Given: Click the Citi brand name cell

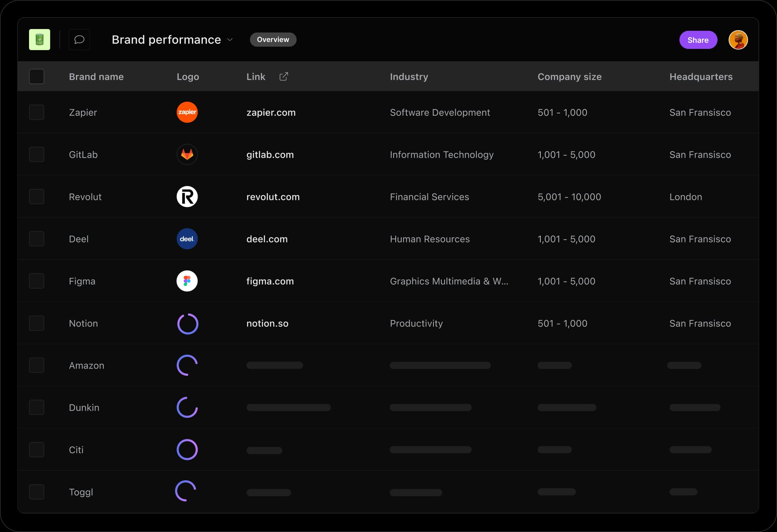Looking at the screenshot, I should pos(76,450).
